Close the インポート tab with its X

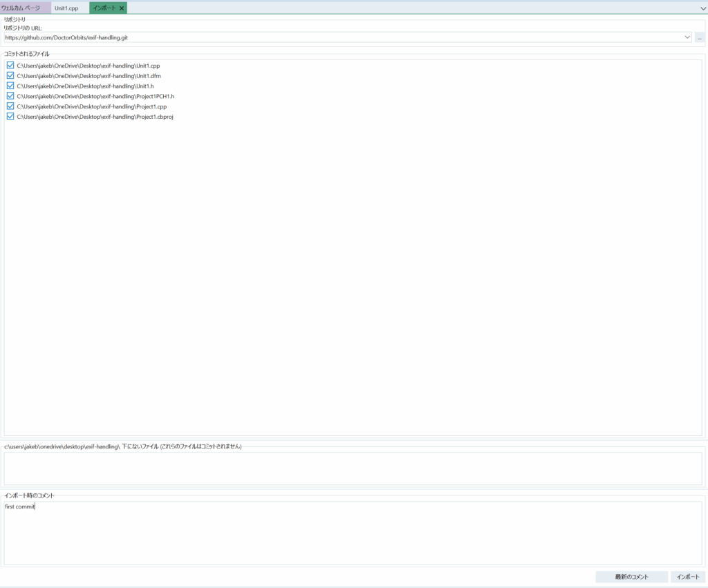point(122,8)
